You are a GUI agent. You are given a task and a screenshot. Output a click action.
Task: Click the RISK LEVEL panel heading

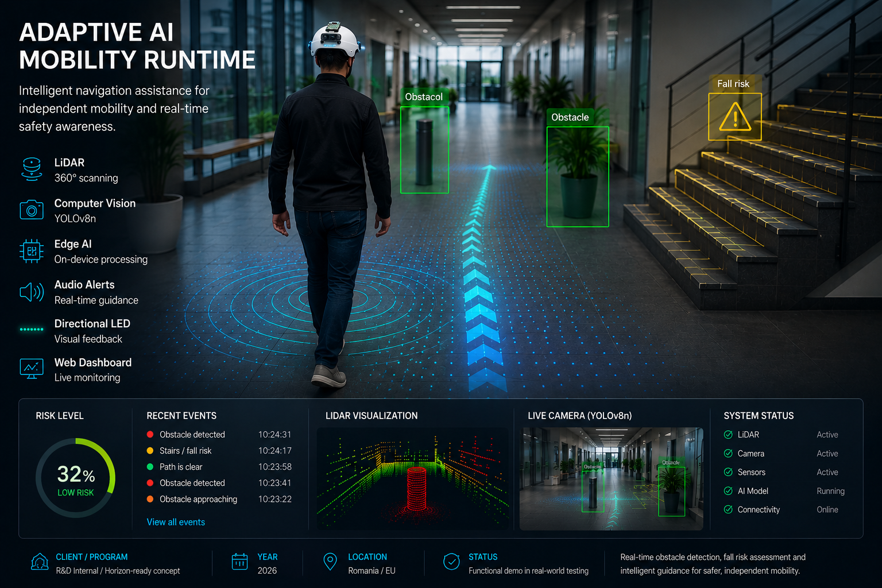(60, 416)
